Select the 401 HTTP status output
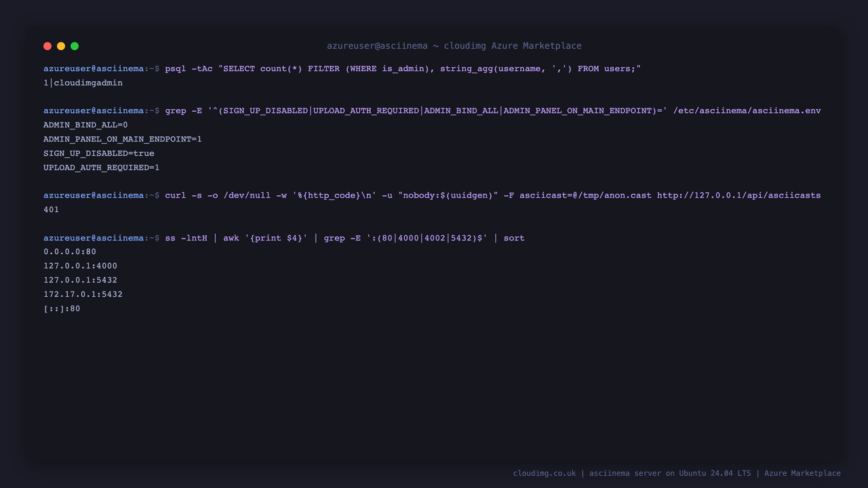This screenshot has height=488, width=868. (52, 209)
